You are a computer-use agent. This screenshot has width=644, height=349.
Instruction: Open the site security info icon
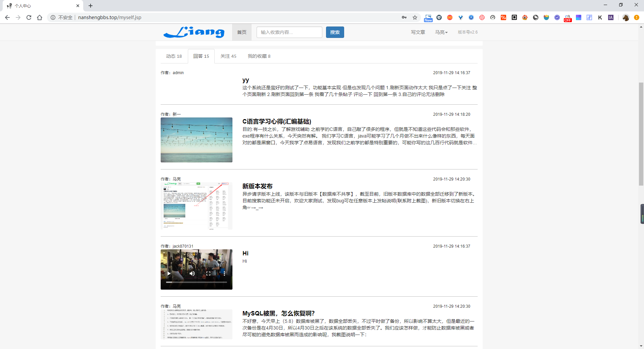(x=53, y=17)
